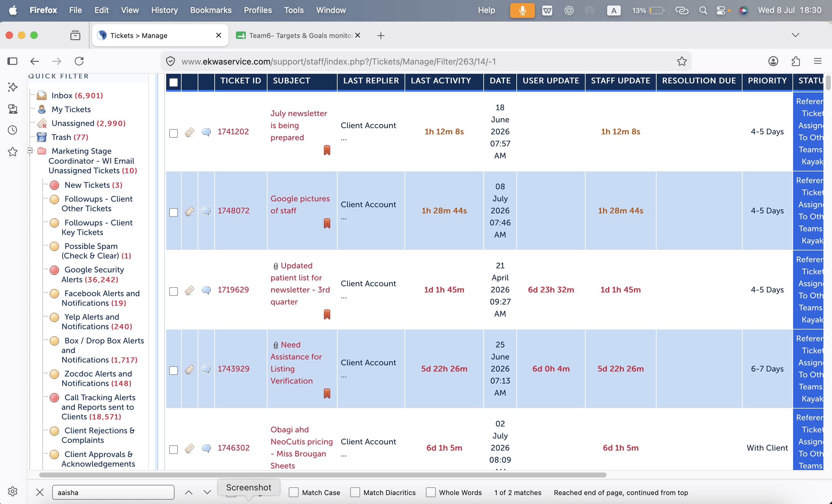Open the Firefox account icon
This screenshot has height=504, width=832.
773,61
